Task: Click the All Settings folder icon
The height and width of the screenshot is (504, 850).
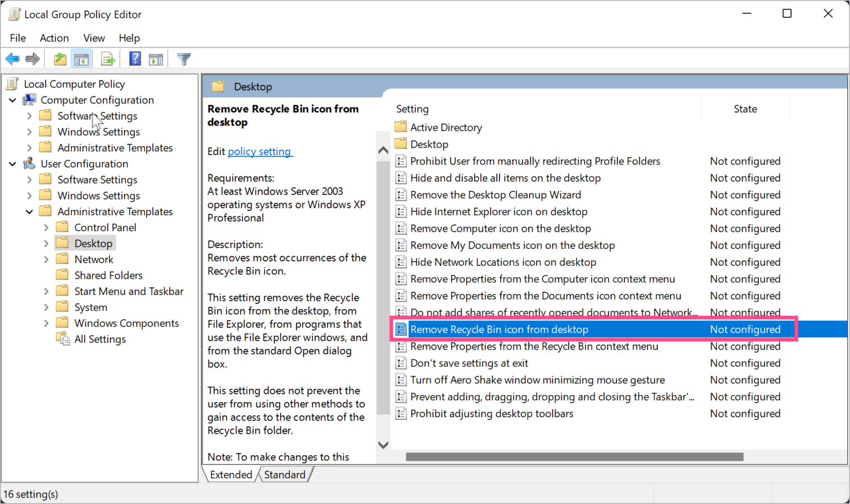Action: point(63,339)
